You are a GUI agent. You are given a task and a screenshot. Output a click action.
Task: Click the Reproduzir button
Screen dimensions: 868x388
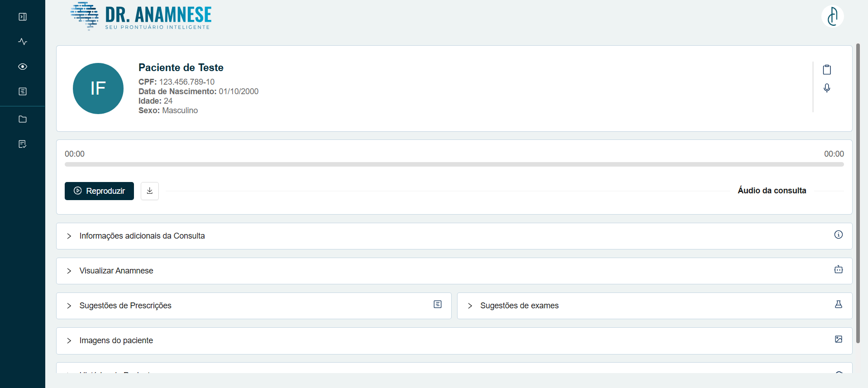point(99,191)
